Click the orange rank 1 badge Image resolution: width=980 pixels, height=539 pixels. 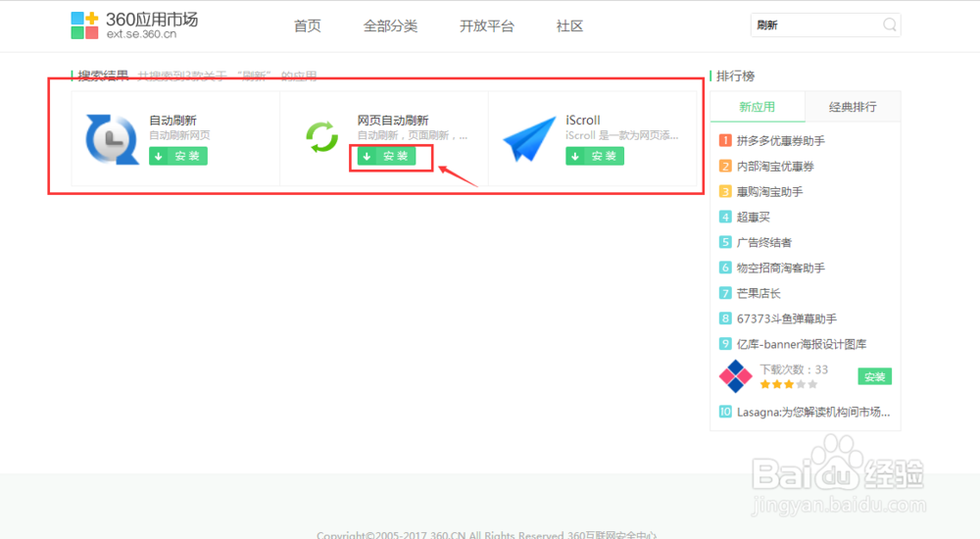point(725,141)
